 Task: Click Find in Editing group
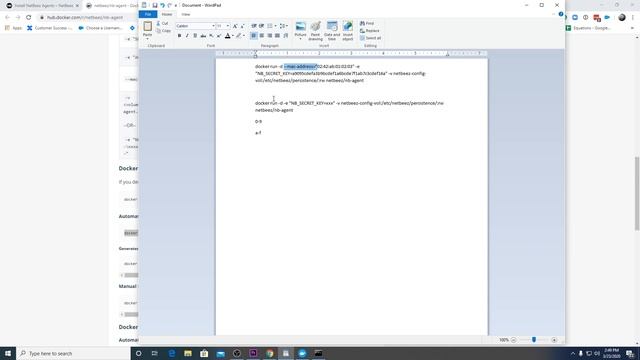point(367,23)
